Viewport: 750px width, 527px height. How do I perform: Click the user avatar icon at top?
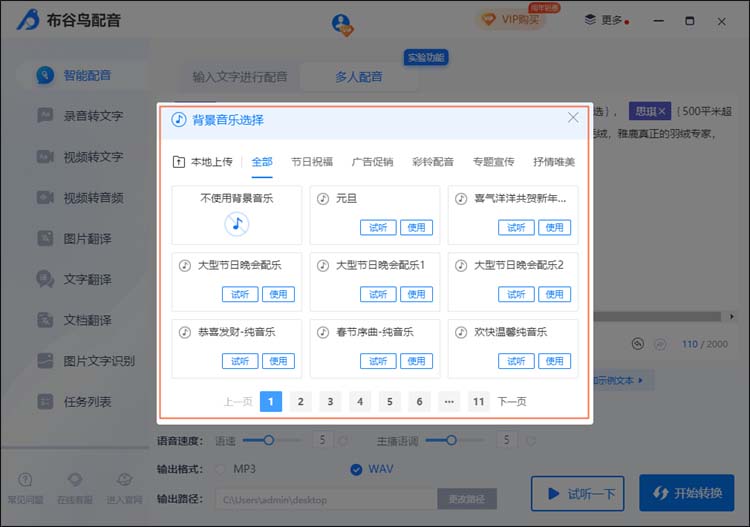(342, 22)
